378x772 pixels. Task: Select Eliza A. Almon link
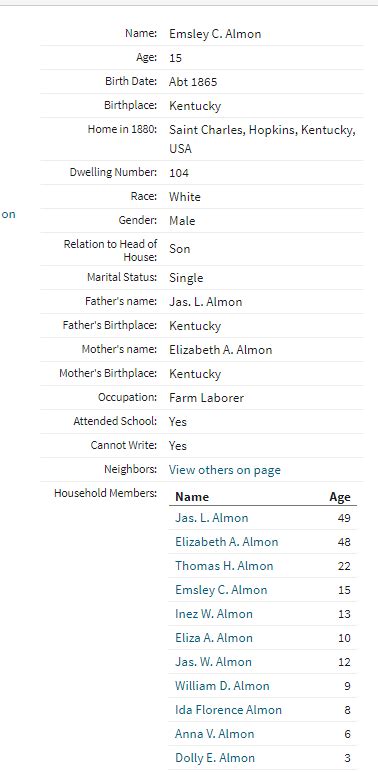coord(214,638)
